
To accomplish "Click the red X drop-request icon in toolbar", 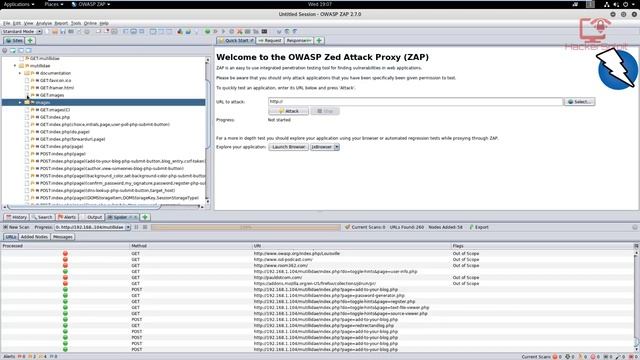I will pos(240,31).
